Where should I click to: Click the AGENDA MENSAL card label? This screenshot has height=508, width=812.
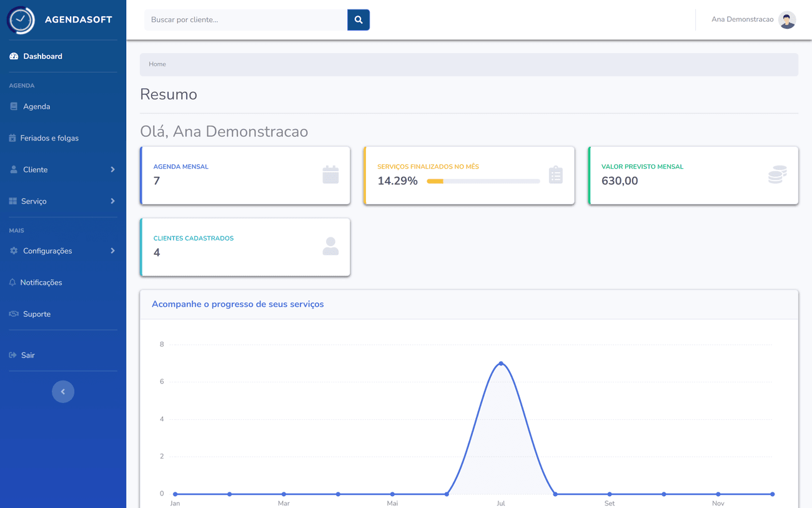pyautogui.click(x=181, y=167)
